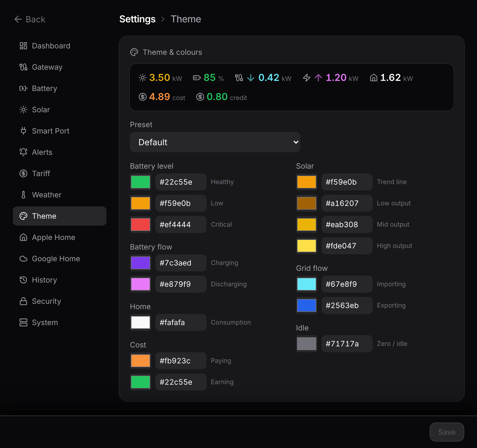Viewport: 477px width, 448px height.
Task: Open the Discharging pink colour swatch
Action: [141, 284]
